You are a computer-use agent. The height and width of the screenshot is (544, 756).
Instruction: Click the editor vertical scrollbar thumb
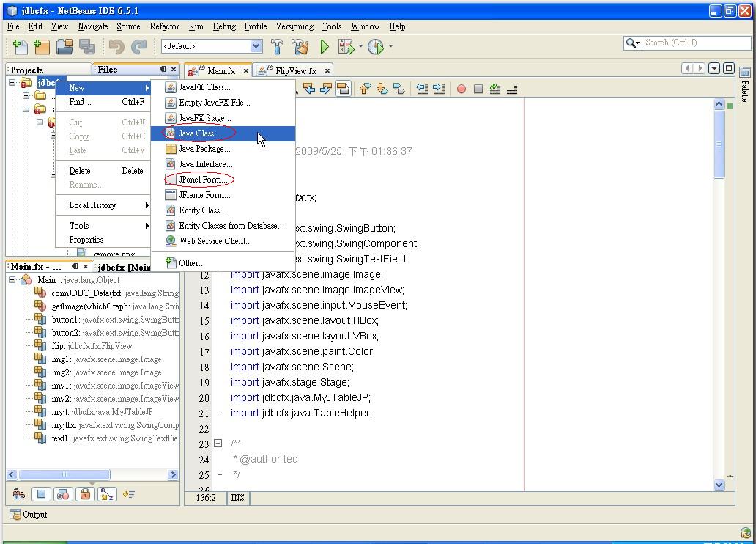coord(719,144)
